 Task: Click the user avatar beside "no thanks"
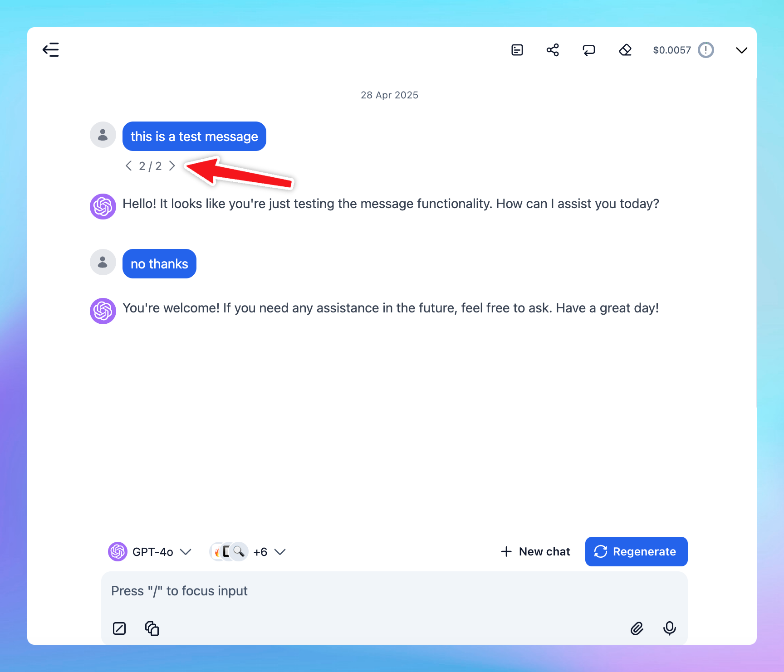pyautogui.click(x=103, y=262)
